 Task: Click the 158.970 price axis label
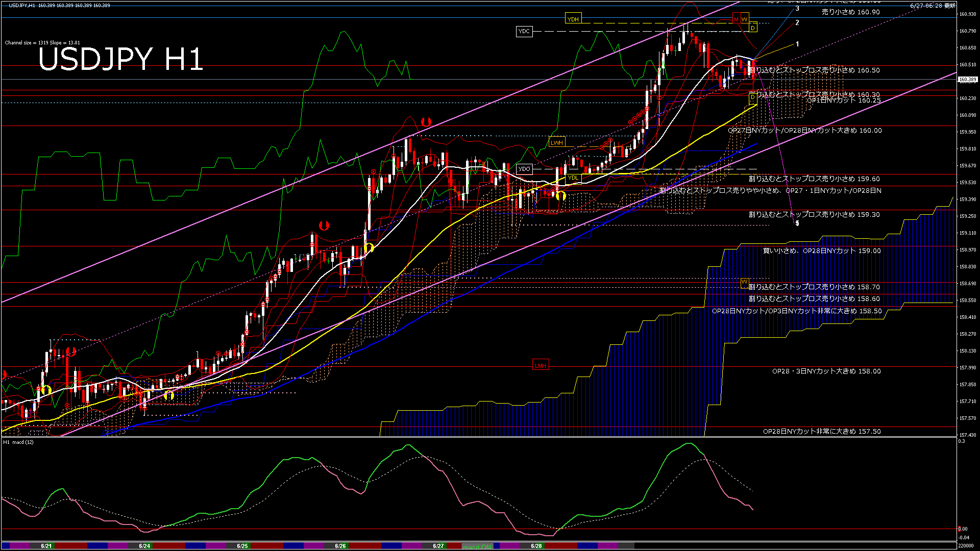(x=968, y=250)
